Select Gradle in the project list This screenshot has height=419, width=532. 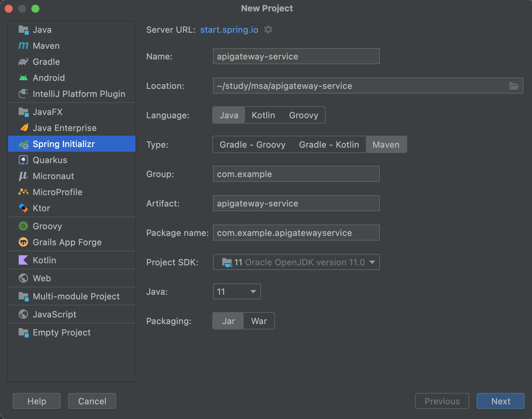point(72,62)
